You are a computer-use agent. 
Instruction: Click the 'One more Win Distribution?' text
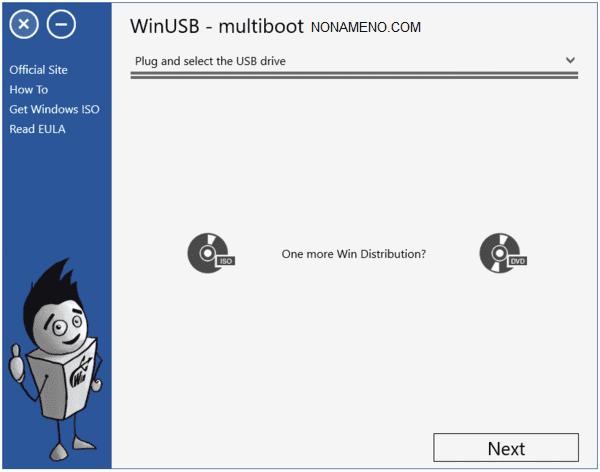click(x=354, y=254)
